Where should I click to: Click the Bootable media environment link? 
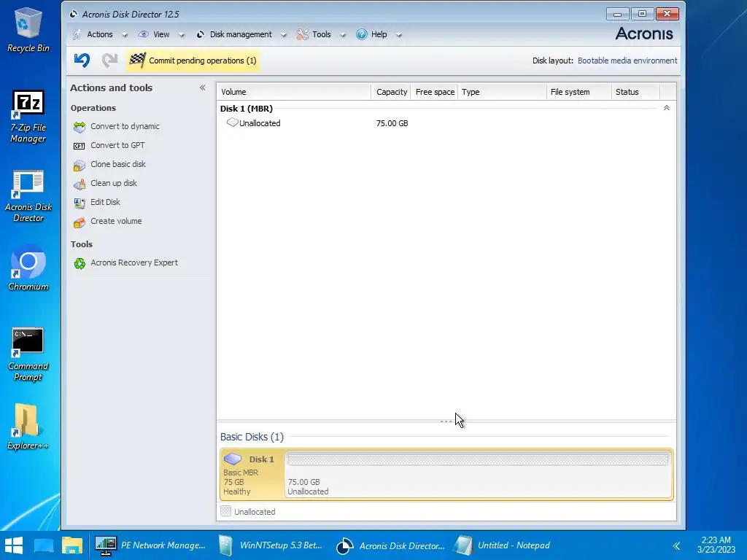coord(627,61)
